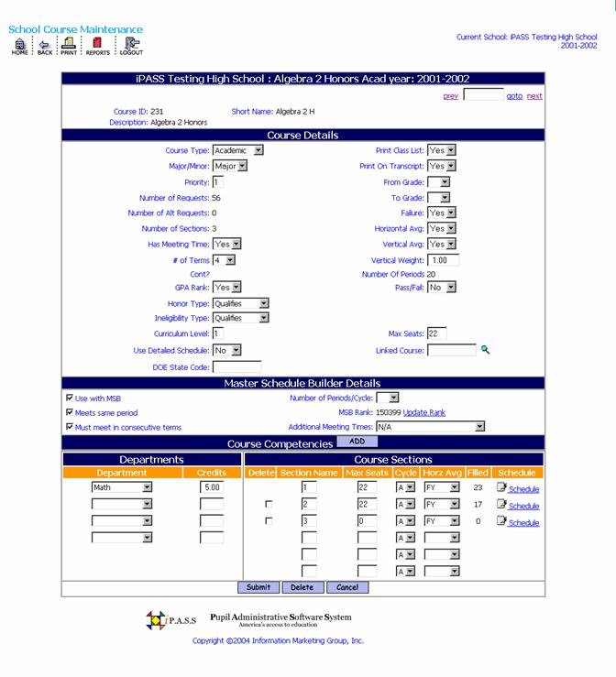Viewport: 616px width, 677px height.
Task: Open the Math department dropdown
Action: (x=122, y=487)
